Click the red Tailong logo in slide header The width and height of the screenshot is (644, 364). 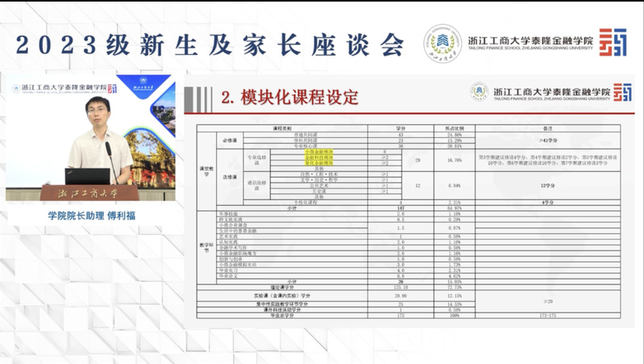click(x=622, y=92)
